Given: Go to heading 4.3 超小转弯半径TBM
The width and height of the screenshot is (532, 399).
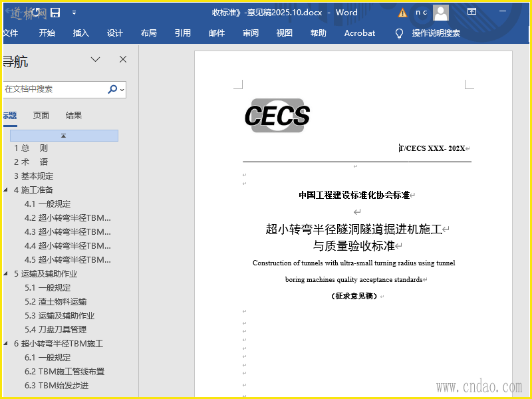Looking at the screenshot, I should (x=68, y=231).
